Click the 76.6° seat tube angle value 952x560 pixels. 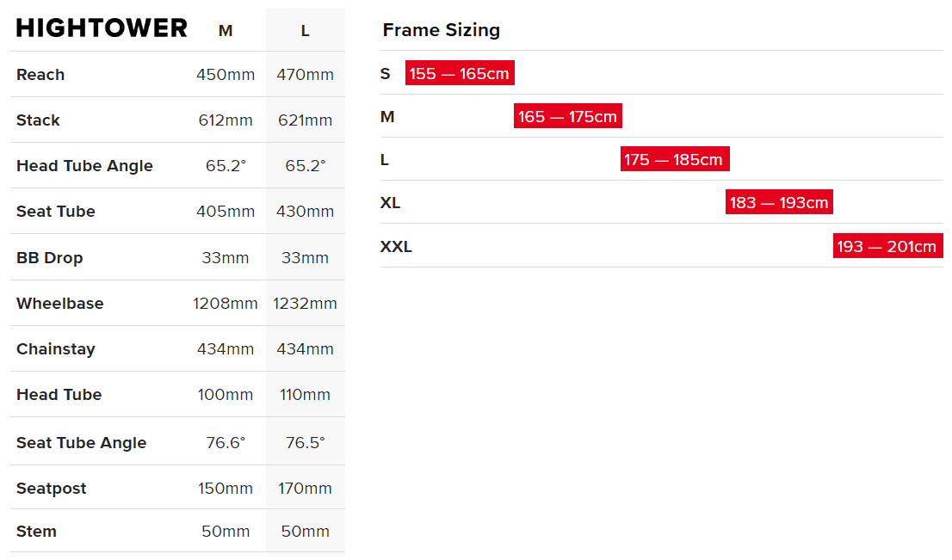226,443
